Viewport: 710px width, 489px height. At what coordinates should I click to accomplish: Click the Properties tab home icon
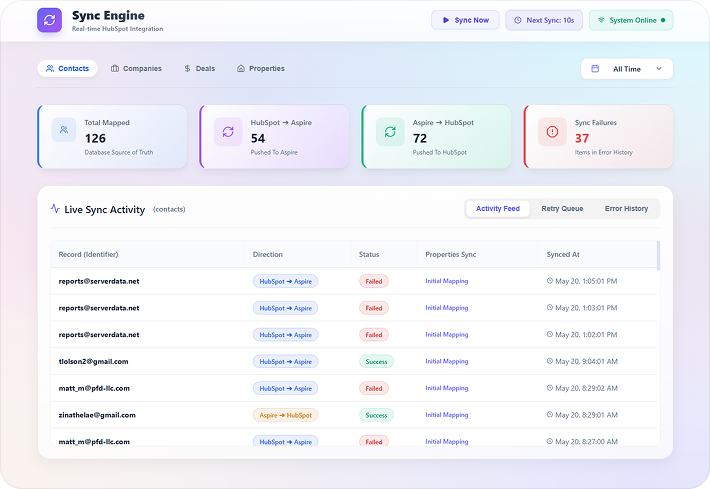pos(241,69)
